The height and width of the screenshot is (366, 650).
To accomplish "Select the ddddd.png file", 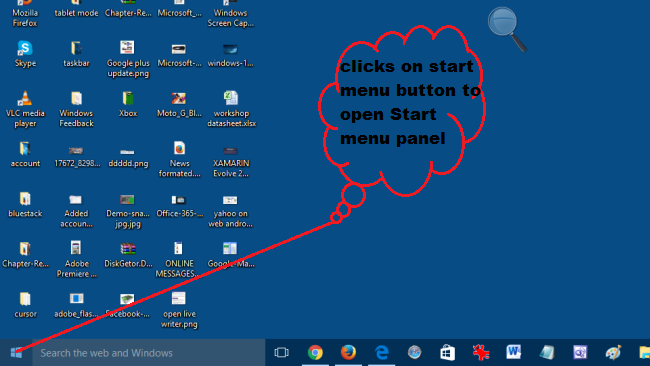I will click(128, 157).
